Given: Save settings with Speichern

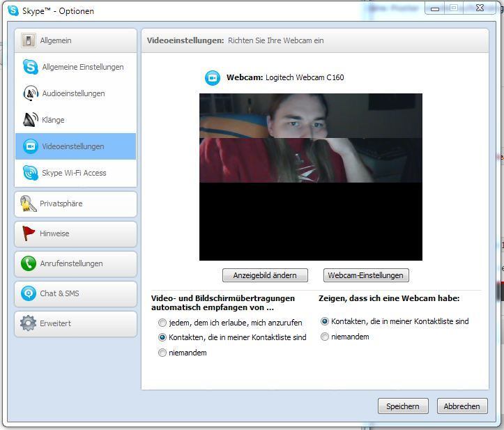Looking at the screenshot, I should (403, 406).
